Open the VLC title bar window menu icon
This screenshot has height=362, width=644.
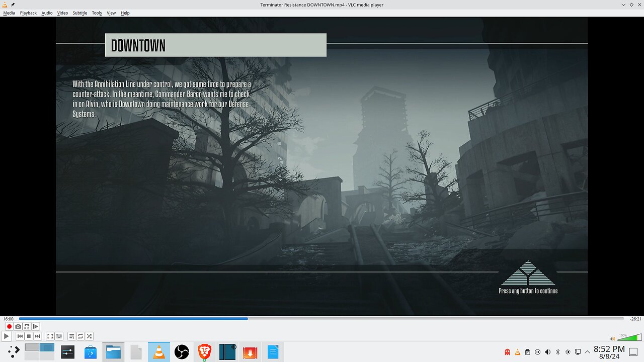pyautogui.click(x=5, y=5)
